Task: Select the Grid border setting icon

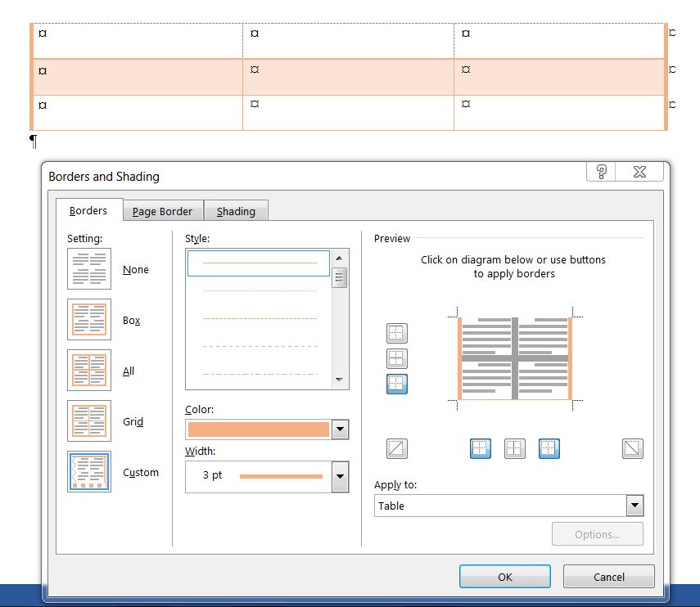Action: point(89,420)
